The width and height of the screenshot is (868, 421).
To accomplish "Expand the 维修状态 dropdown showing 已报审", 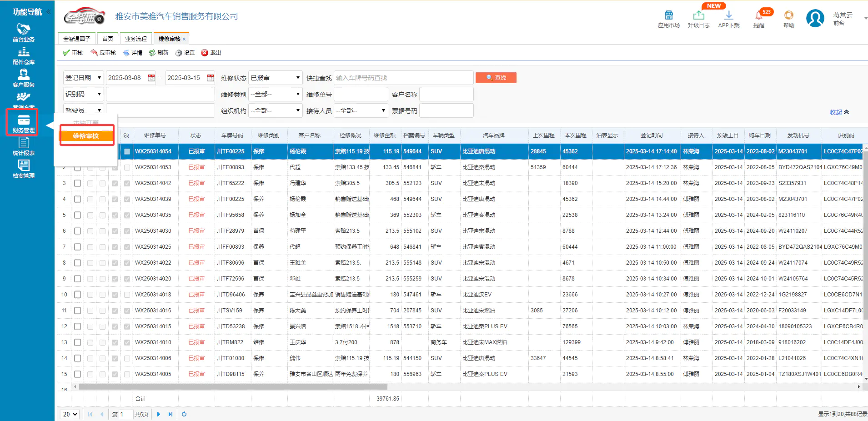I will coord(275,78).
